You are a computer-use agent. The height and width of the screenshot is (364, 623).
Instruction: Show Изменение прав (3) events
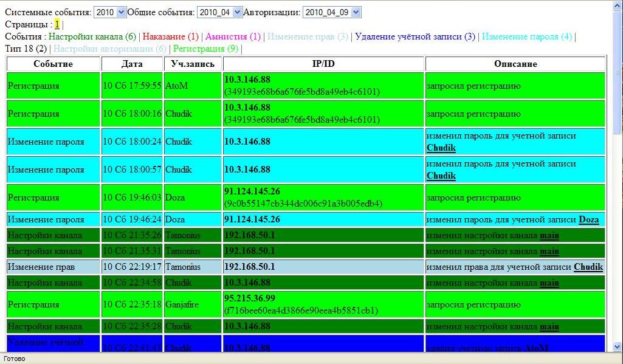coord(308,36)
